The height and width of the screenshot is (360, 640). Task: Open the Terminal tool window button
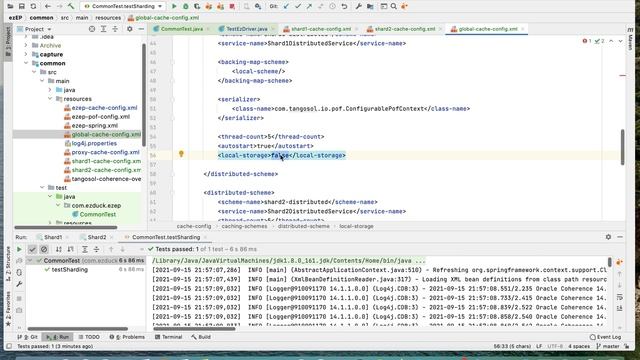(x=169, y=337)
